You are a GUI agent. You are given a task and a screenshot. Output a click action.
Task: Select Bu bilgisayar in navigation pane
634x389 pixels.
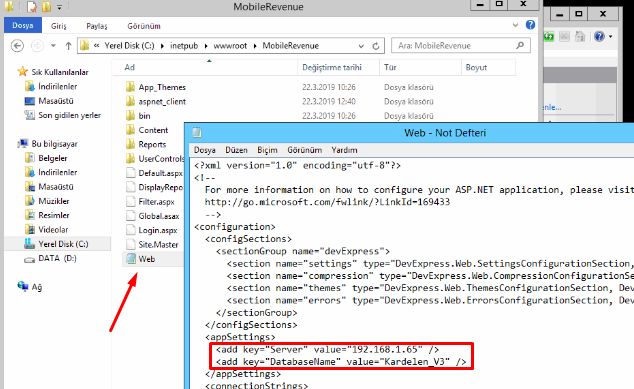55,144
